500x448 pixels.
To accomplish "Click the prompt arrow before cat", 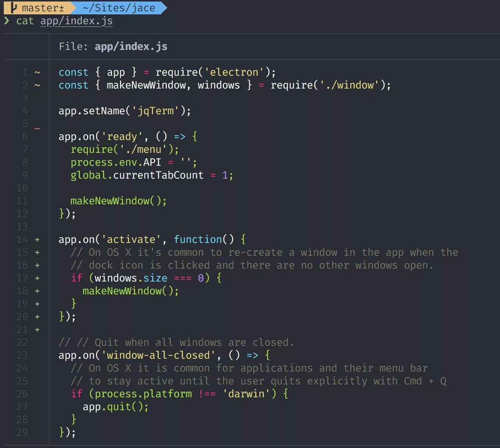I will (x=6, y=20).
